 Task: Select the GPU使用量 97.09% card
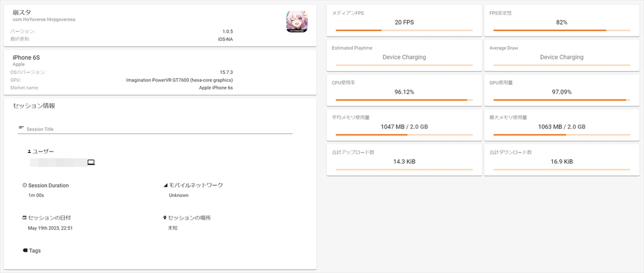(561, 90)
